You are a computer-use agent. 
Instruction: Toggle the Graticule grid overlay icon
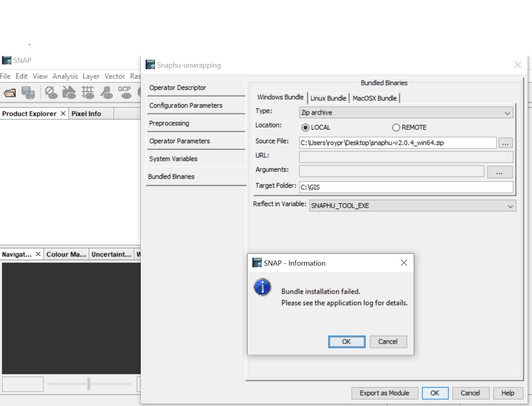point(88,93)
